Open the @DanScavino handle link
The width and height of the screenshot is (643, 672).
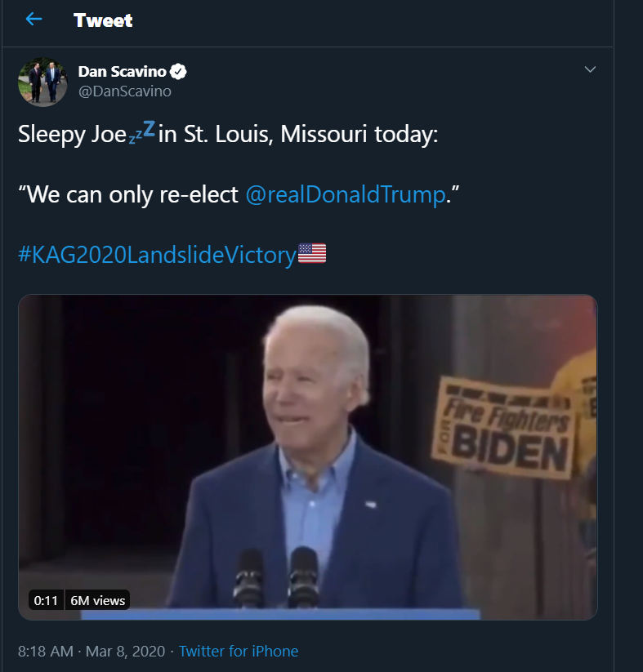(125, 91)
